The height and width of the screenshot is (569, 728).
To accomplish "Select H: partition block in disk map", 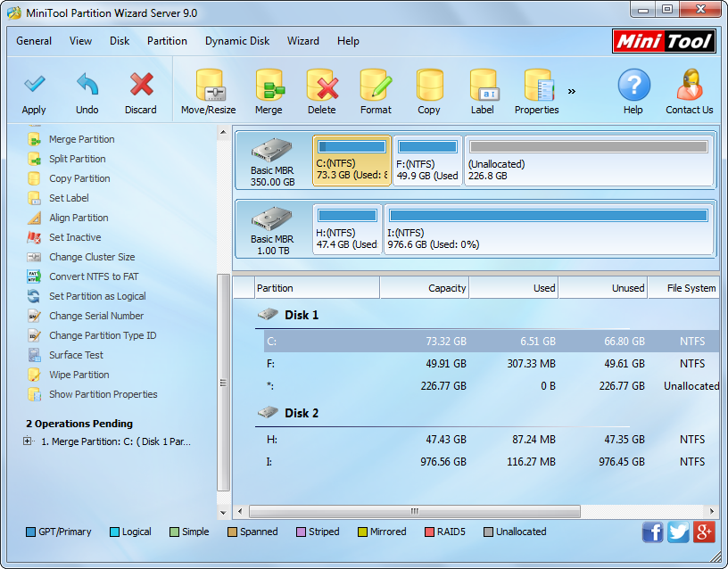I will pyautogui.click(x=347, y=229).
